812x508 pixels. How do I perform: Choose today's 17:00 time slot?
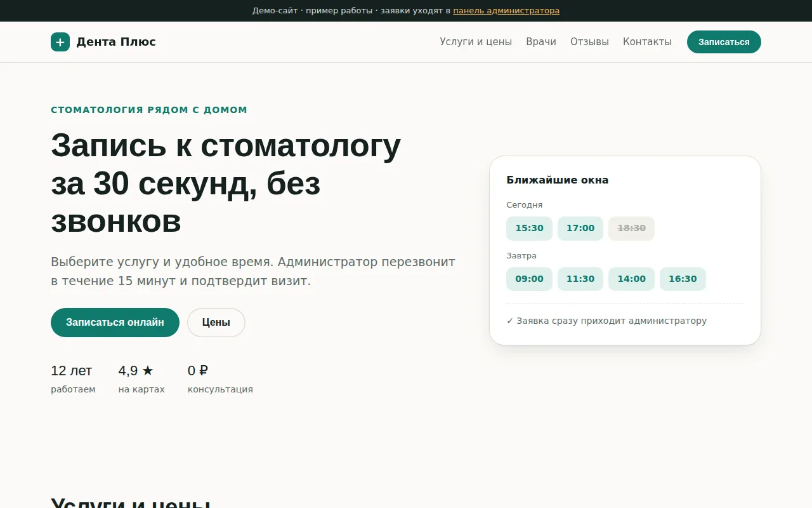click(580, 229)
